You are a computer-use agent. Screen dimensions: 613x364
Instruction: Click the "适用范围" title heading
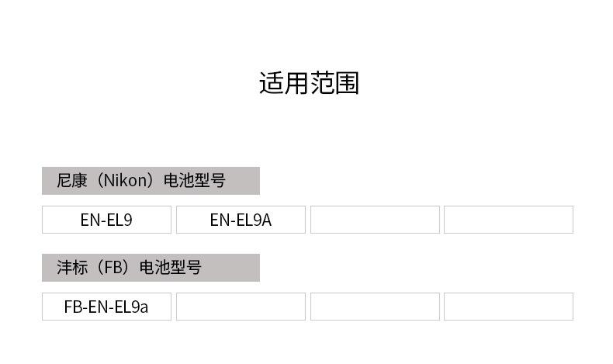pyautogui.click(x=309, y=83)
